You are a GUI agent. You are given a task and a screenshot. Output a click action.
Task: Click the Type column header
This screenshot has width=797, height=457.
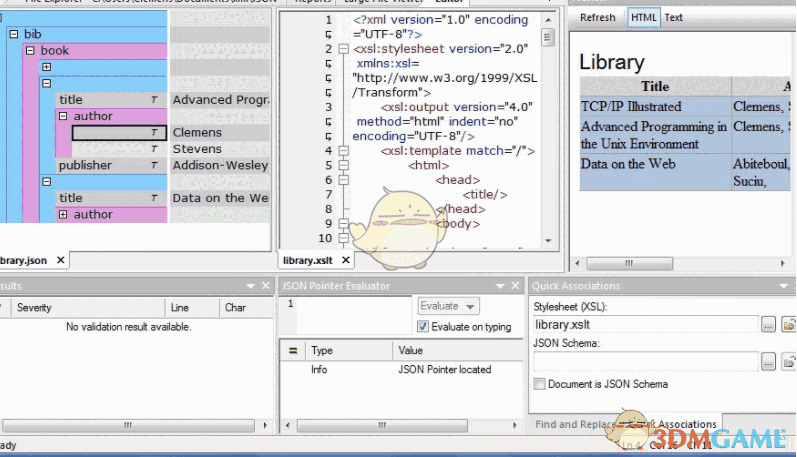(348, 350)
